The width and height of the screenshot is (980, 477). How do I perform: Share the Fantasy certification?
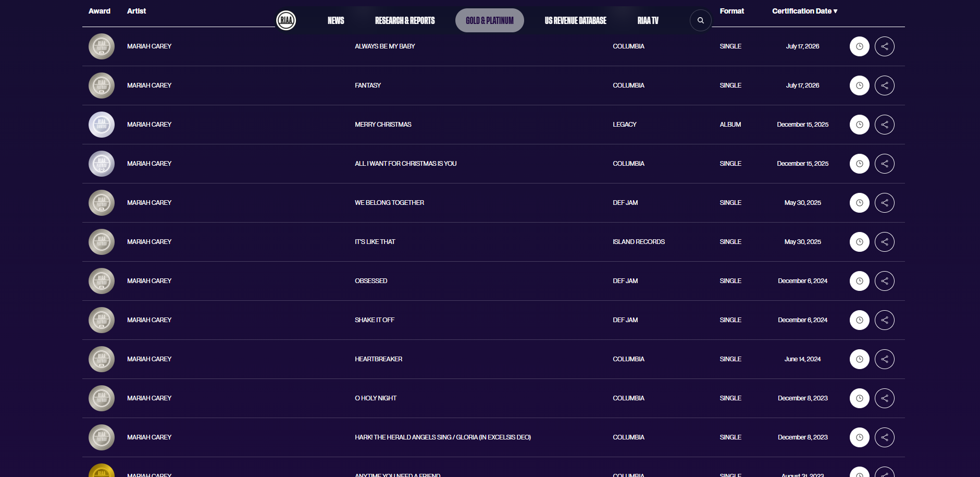(885, 85)
